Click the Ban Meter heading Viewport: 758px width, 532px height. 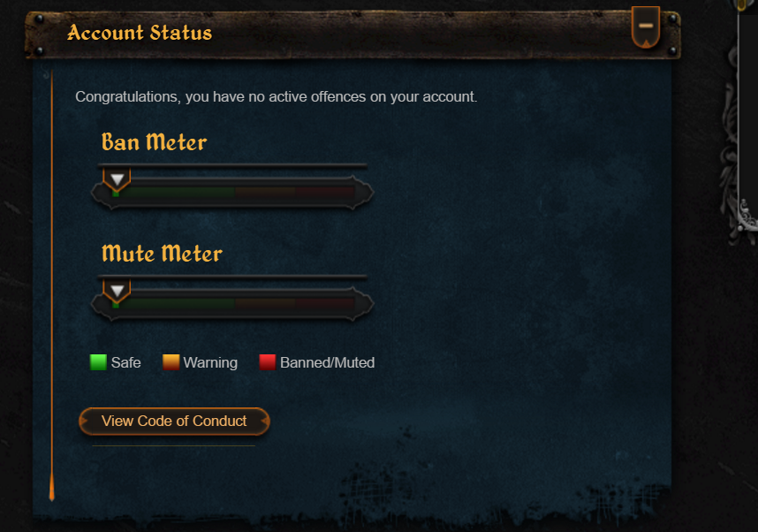[155, 142]
